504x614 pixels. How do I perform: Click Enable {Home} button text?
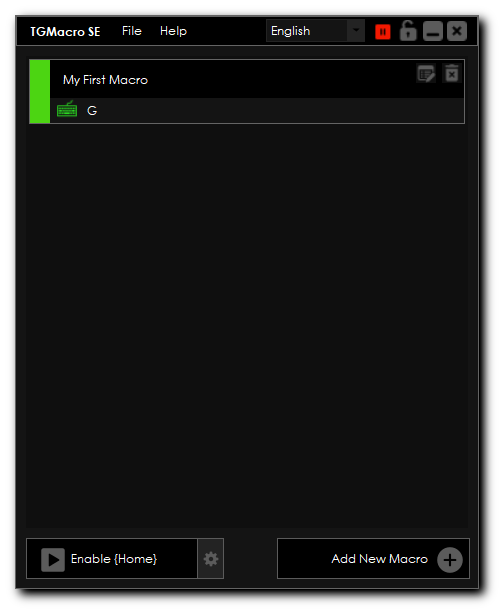point(114,559)
